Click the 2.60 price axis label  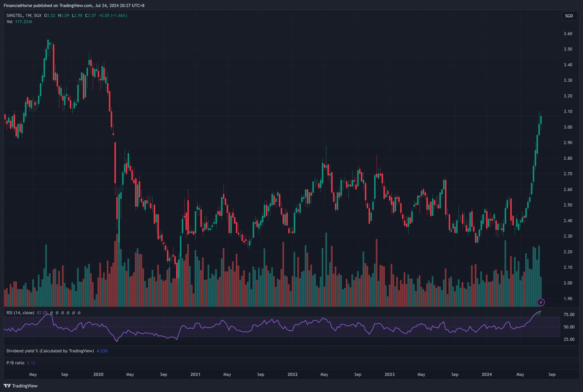click(x=568, y=190)
